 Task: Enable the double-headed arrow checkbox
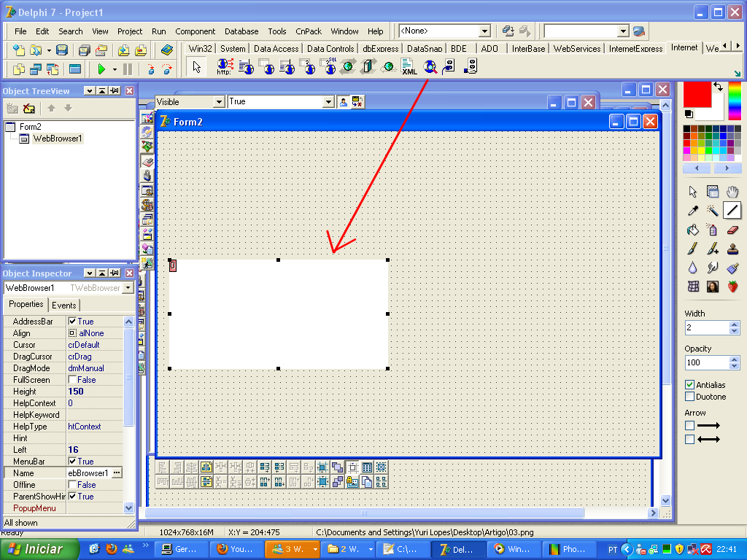tap(689, 439)
